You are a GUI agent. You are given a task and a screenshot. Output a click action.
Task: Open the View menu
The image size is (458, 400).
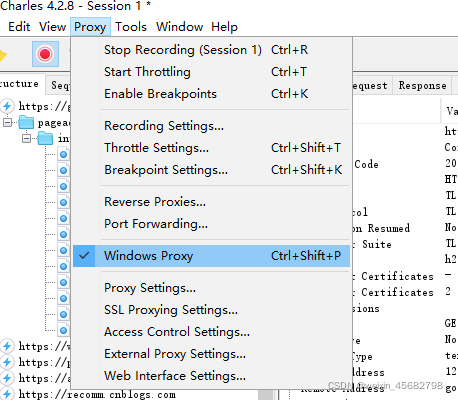click(52, 27)
